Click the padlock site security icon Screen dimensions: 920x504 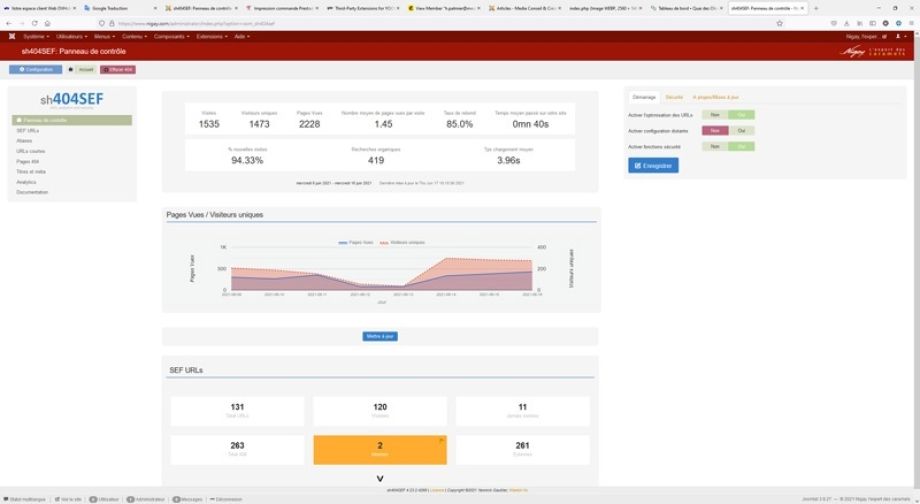click(111, 23)
